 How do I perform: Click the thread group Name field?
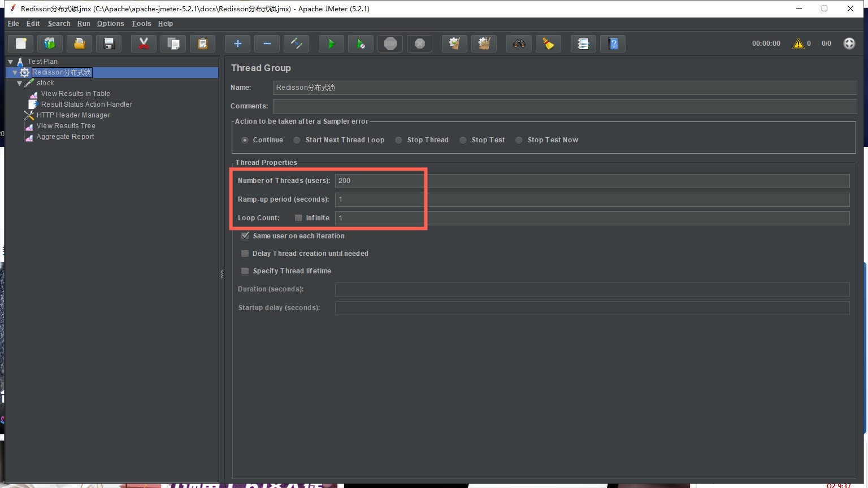(565, 88)
